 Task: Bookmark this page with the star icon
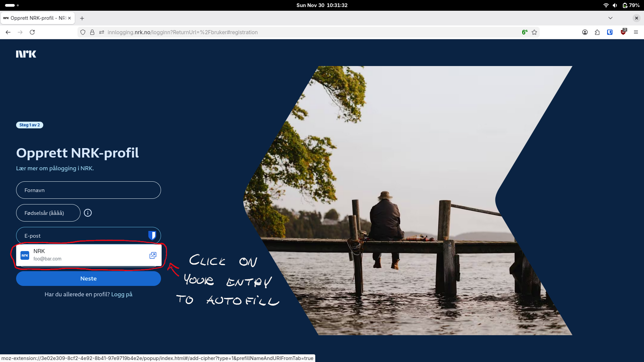click(534, 32)
